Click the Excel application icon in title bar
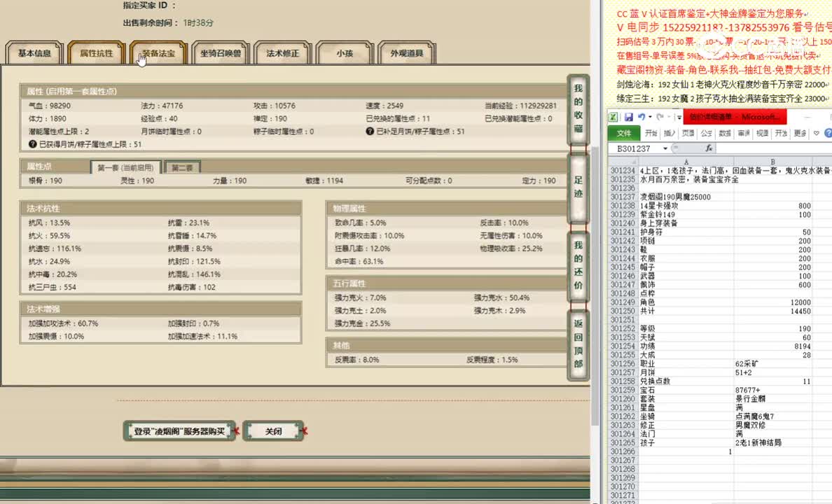 [613, 117]
